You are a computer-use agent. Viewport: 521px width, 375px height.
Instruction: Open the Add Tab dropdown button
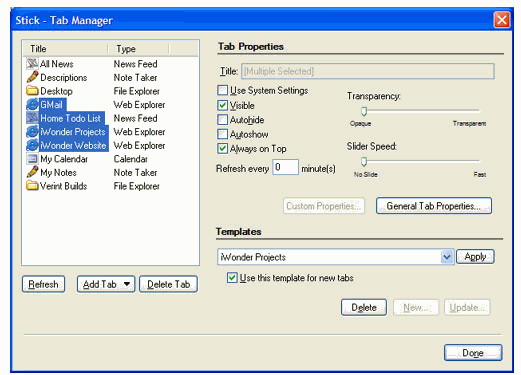(x=106, y=284)
